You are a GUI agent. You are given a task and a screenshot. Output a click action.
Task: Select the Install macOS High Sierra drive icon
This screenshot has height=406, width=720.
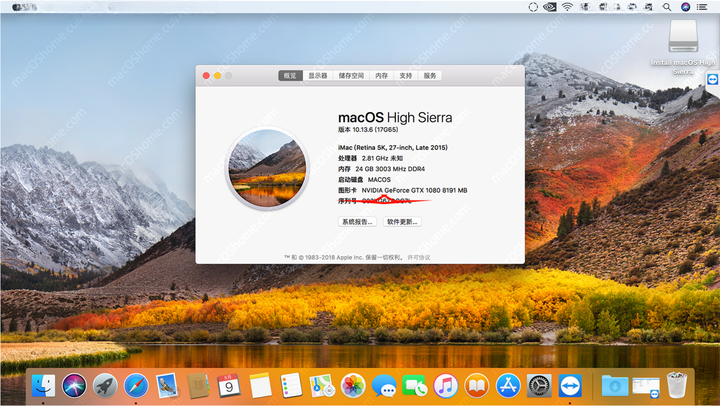[683, 36]
